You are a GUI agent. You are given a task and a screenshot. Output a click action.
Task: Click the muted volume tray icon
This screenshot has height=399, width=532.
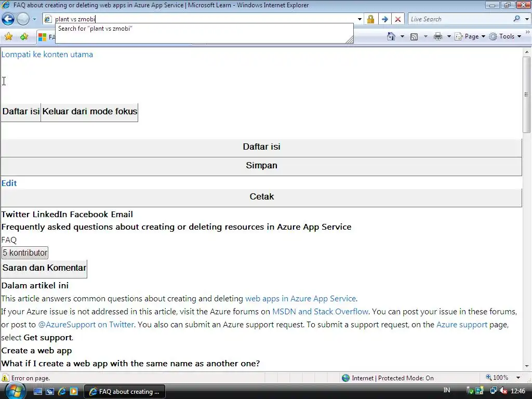pos(503,391)
